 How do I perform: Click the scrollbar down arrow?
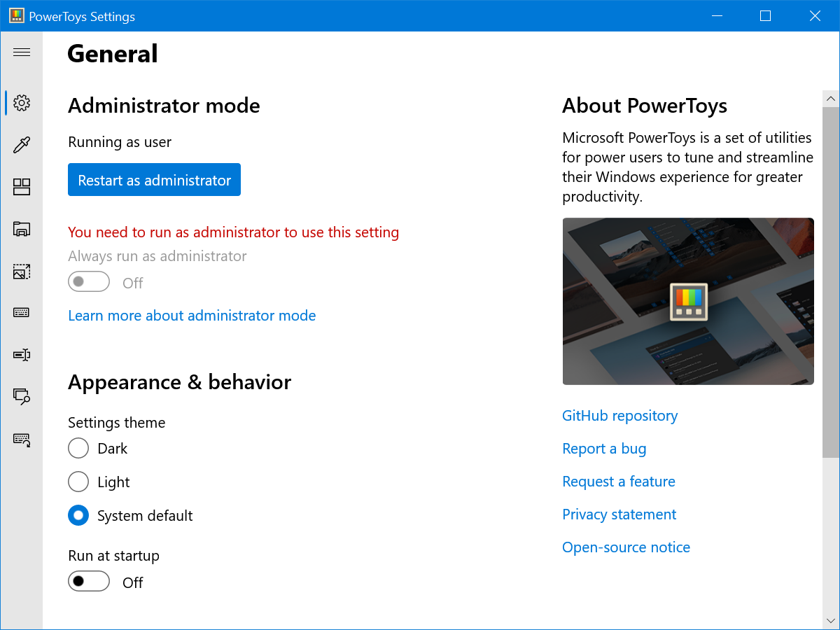(831, 621)
